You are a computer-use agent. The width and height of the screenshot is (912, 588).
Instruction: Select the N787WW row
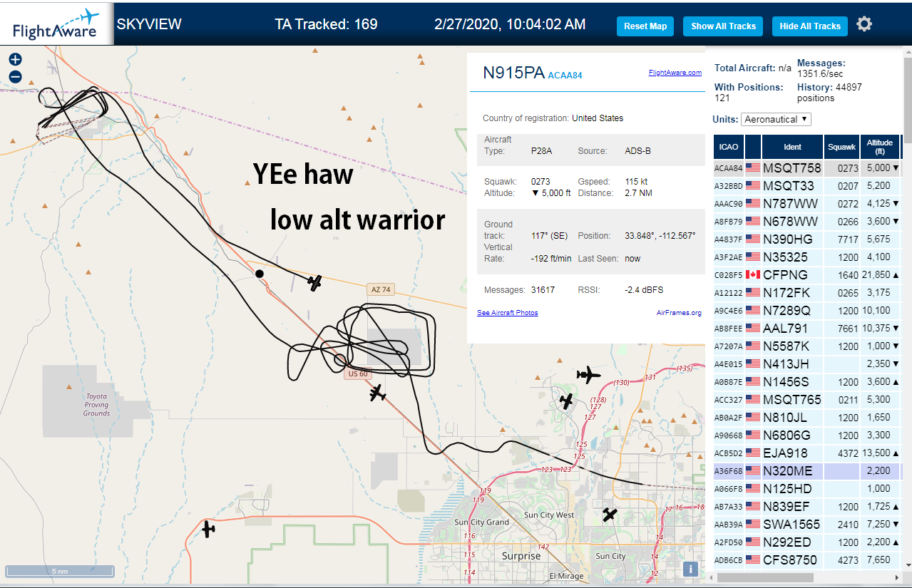click(x=806, y=204)
